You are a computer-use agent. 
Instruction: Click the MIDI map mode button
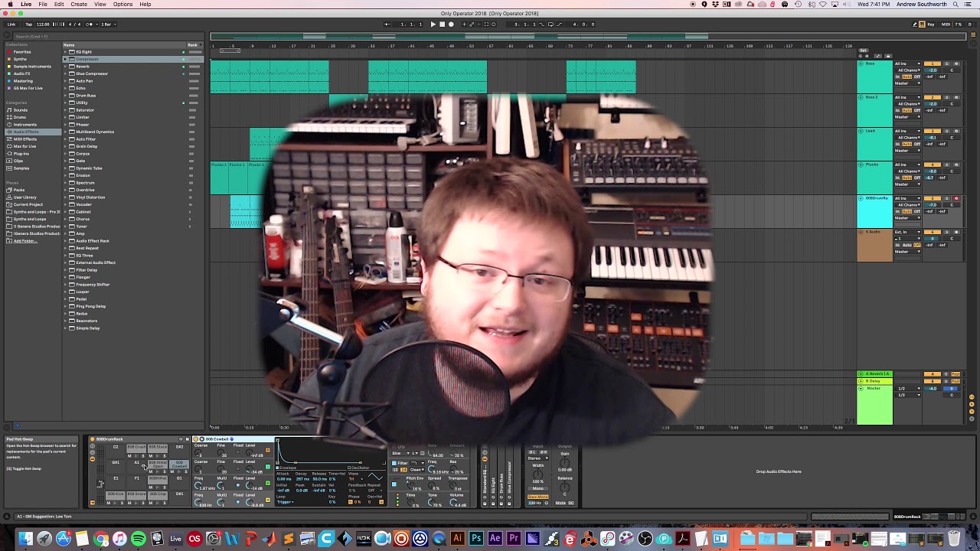(x=947, y=24)
